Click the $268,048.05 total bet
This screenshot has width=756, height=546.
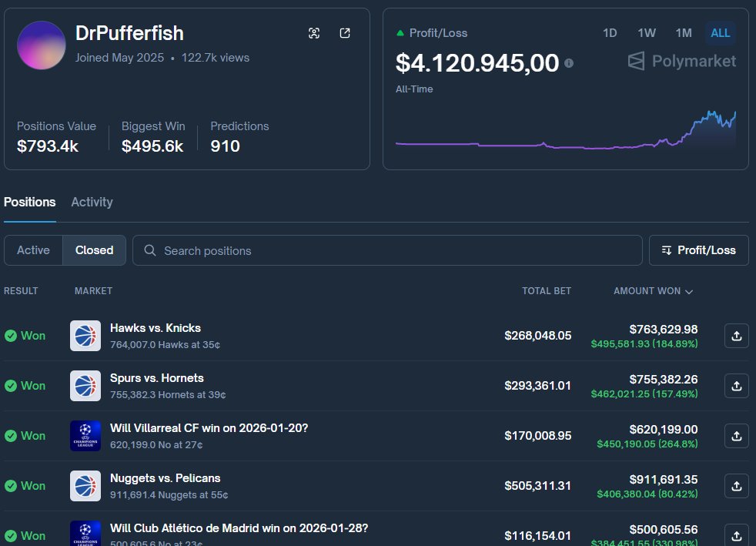(x=537, y=336)
